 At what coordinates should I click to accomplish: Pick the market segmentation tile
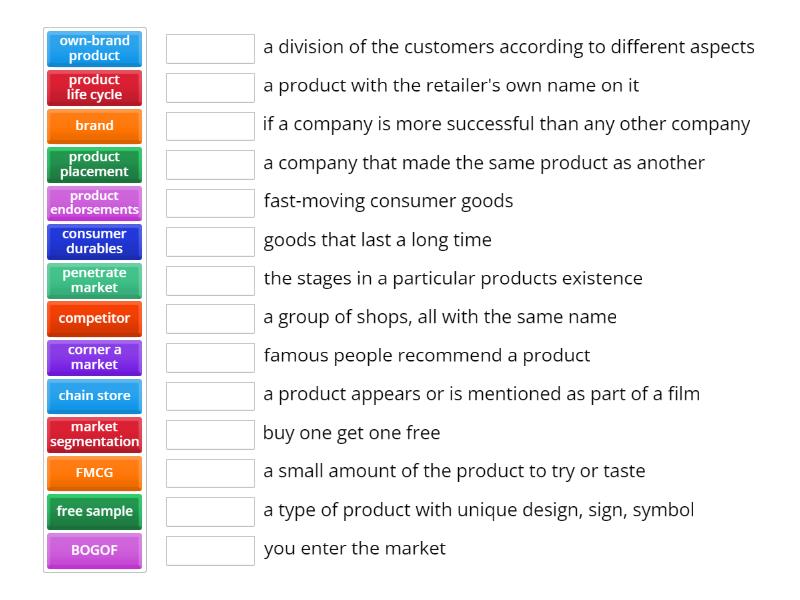pyautogui.click(x=94, y=434)
